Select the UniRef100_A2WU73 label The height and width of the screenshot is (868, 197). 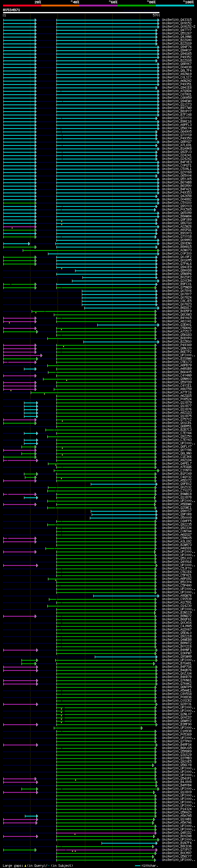point(177,250)
